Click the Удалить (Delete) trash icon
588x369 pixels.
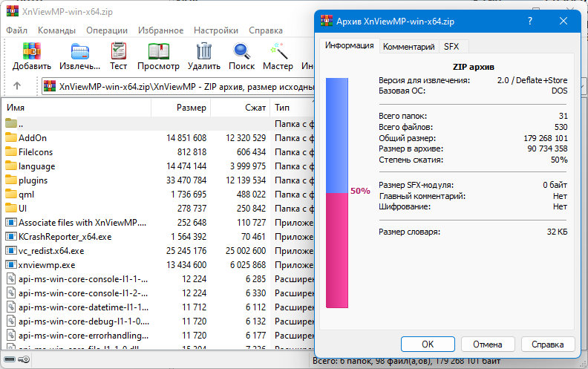tap(204, 51)
